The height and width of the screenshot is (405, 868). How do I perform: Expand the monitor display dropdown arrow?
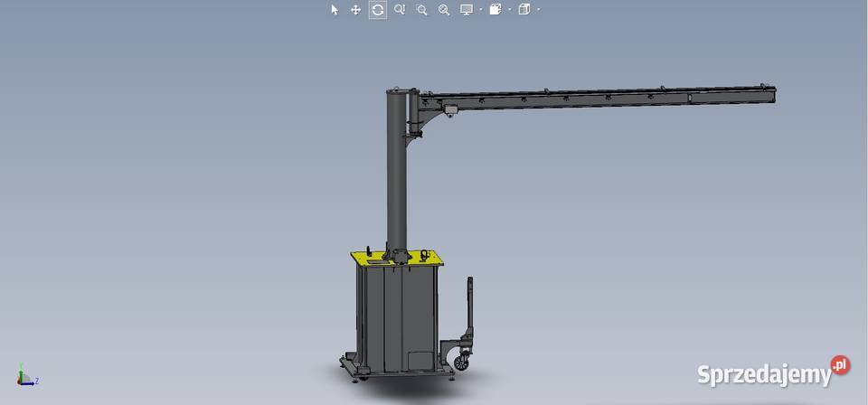click(x=480, y=10)
